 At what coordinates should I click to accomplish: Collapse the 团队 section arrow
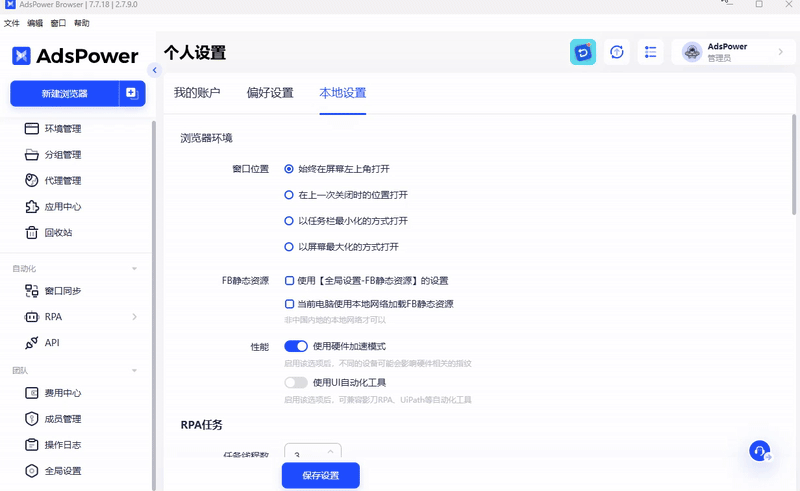pos(134,371)
